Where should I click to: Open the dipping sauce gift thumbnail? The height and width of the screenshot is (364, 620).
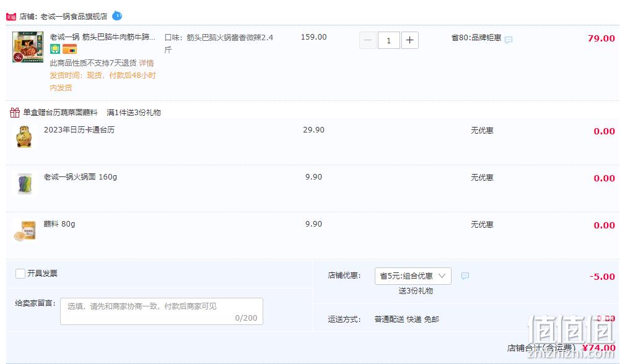(x=25, y=231)
